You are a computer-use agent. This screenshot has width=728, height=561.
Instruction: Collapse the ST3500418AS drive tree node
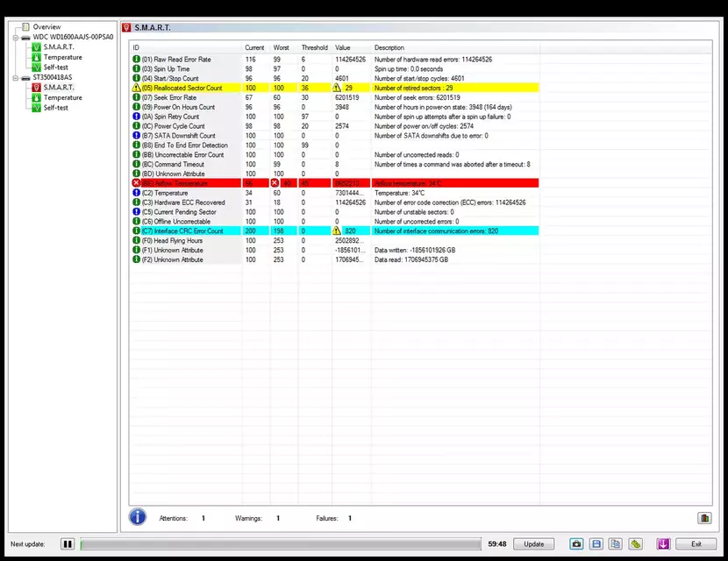(15, 77)
